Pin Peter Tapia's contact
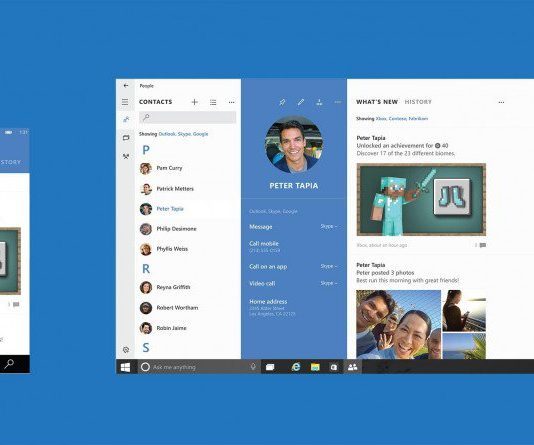Image resolution: width=534 pixels, height=445 pixels. tap(282, 102)
